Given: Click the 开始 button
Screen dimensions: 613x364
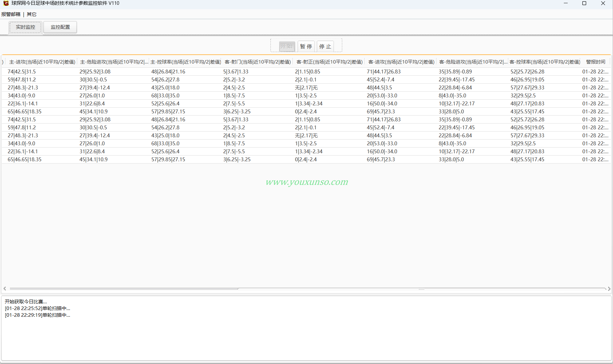Looking at the screenshot, I should (x=287, y=46).
